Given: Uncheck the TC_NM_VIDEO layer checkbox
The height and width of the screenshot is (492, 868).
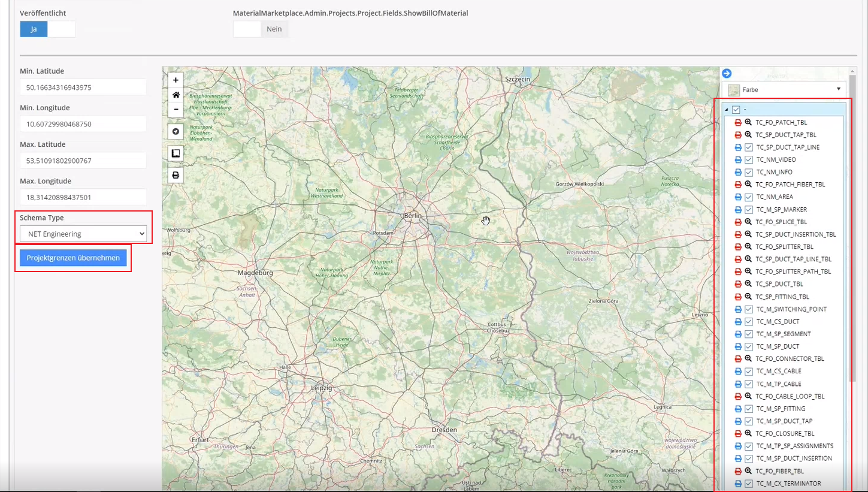Looking at the screenshot, I should tap(748, 160).
